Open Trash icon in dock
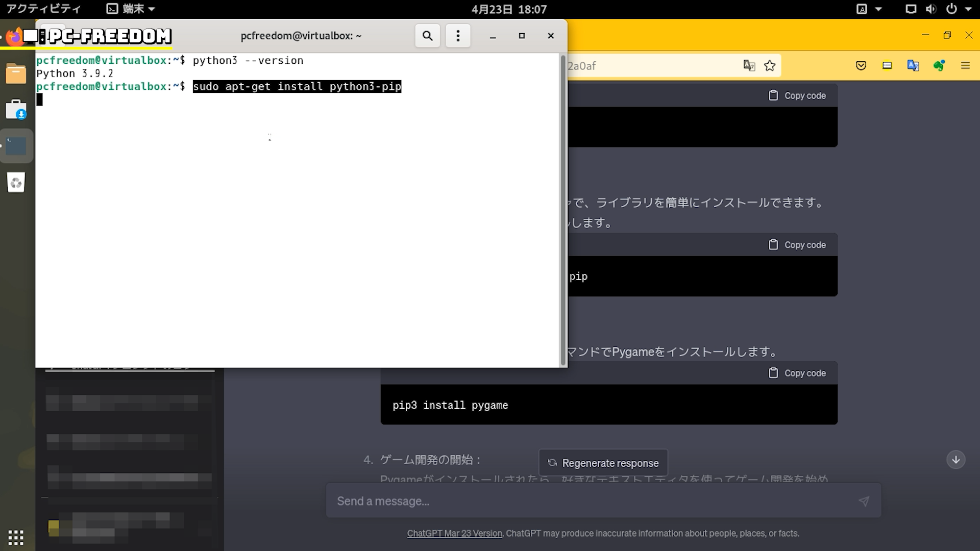The width and height of the screenshot is (980, 551). click(16, 183)
